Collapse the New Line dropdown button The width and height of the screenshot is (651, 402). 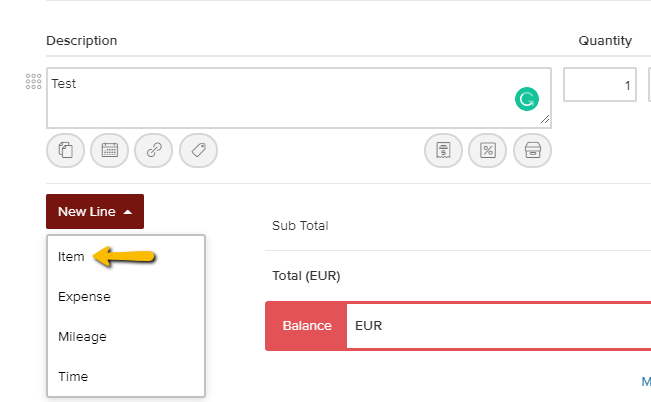click(x=95, y=212)
